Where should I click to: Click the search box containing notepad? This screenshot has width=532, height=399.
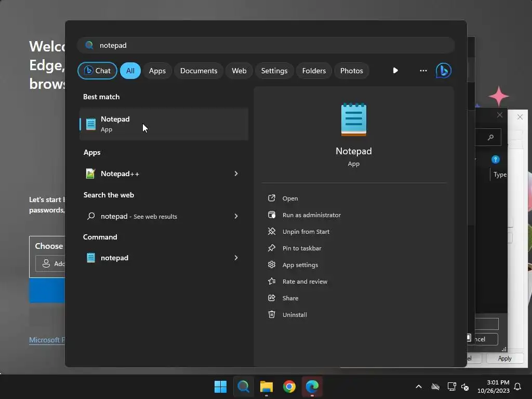266,45
